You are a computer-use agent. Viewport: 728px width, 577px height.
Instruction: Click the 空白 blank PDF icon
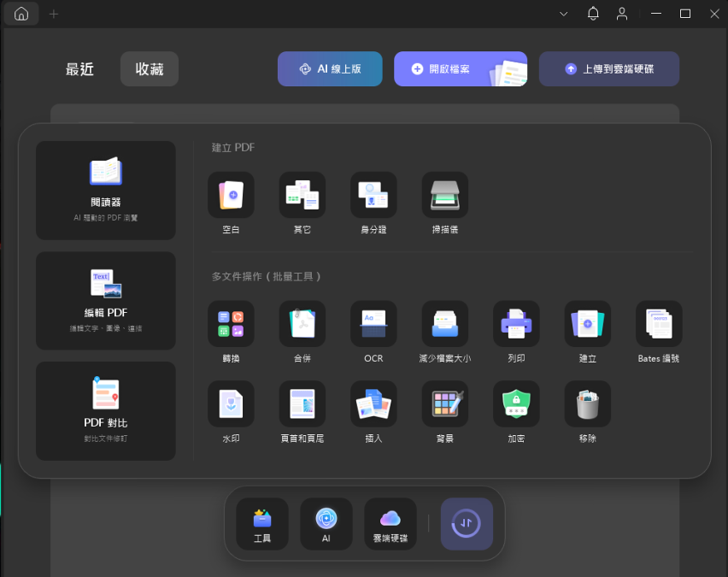(231, 195)
